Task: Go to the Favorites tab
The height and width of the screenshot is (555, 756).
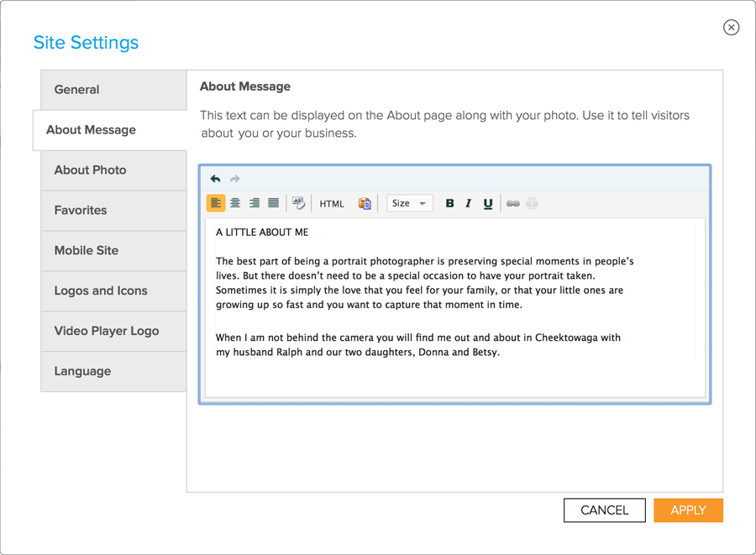Action: pyautogui.click(x=113, y=211)
